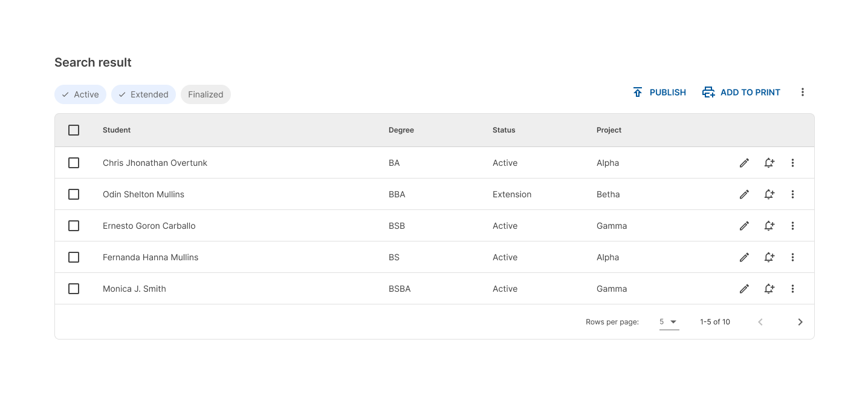Sort by the Student column header
868x394 pixels.
pos(117,130)
